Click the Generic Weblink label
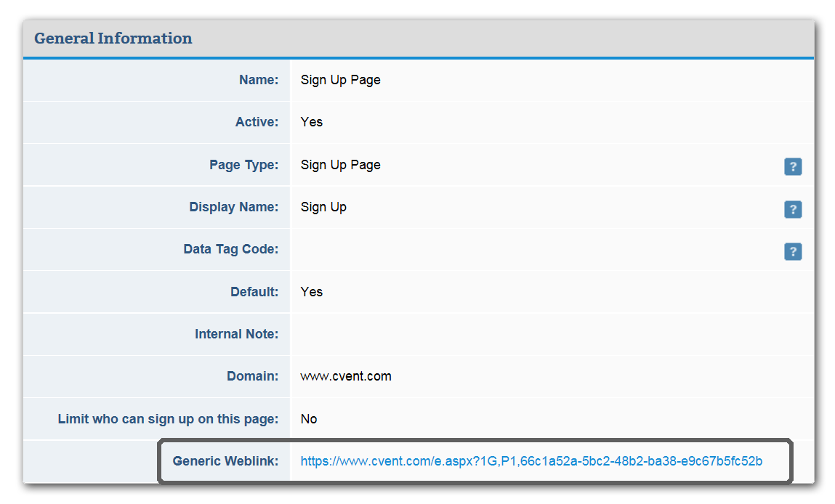This screenshot has height=504, width=835. (x=225, y=461)
